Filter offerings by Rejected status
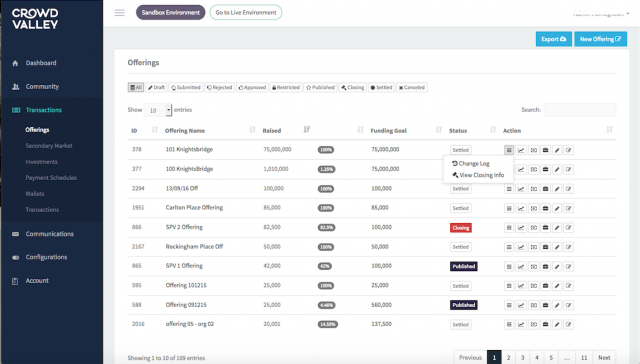This screenshot has height=364, width=640. click(220, 87)
